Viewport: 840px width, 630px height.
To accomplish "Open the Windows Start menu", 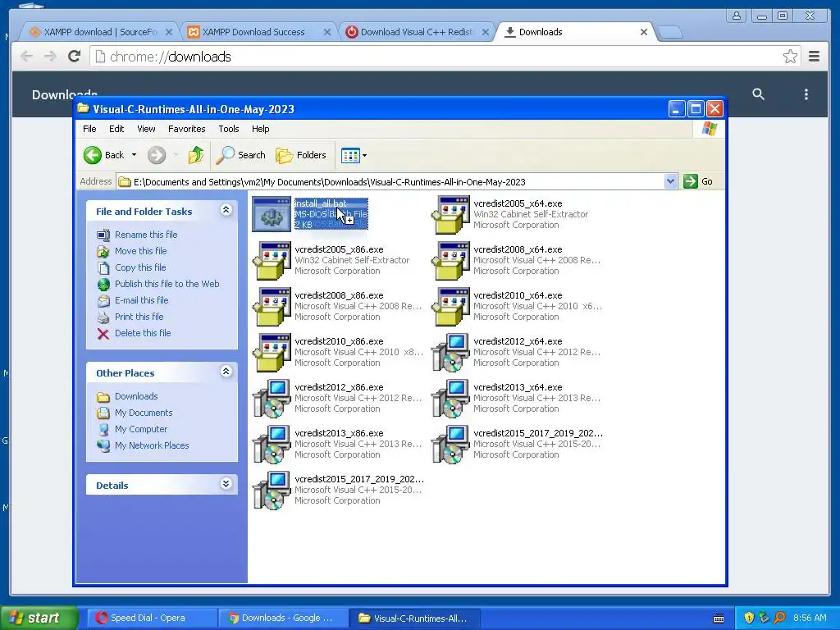I will 39,618.
